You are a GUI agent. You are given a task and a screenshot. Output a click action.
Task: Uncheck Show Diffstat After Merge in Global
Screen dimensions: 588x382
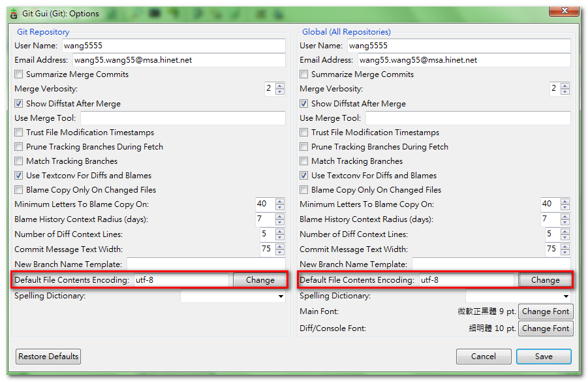click(x=304, y=104)
